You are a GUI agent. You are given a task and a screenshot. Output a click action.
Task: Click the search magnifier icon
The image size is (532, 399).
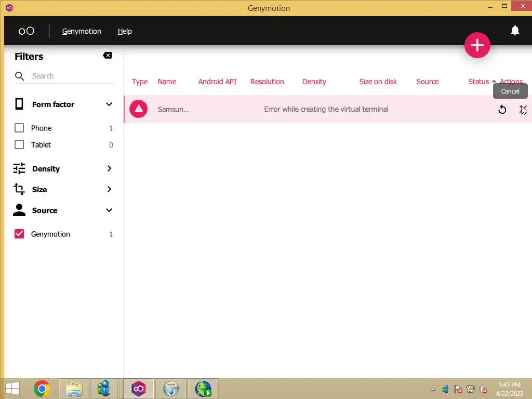[19, 76]
